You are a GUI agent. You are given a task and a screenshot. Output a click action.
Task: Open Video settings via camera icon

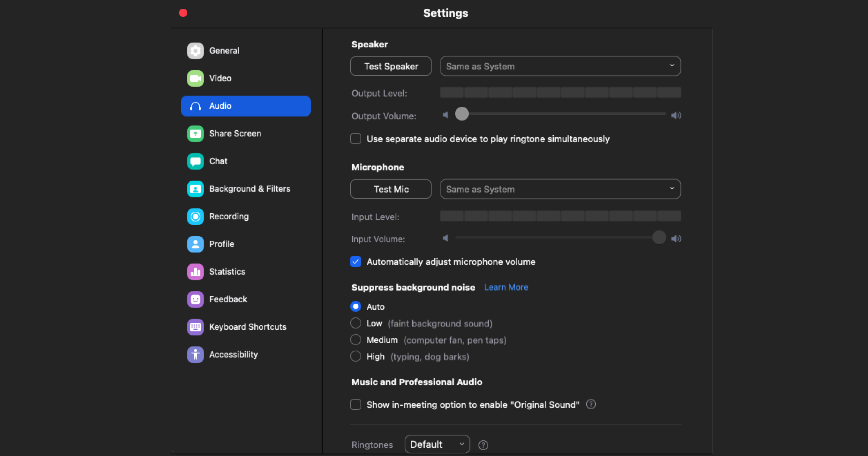(x=195, y=78)
